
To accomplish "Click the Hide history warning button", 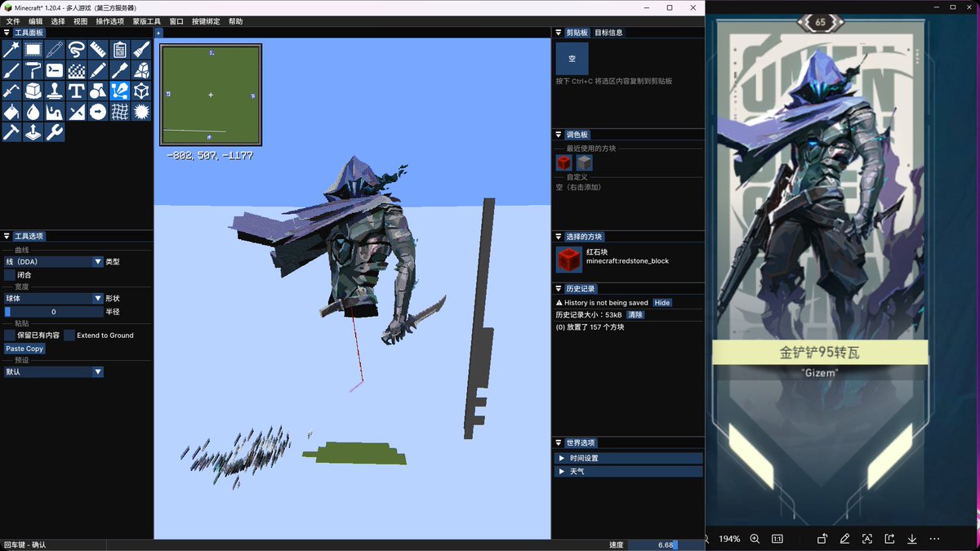I will pos(662,303).
